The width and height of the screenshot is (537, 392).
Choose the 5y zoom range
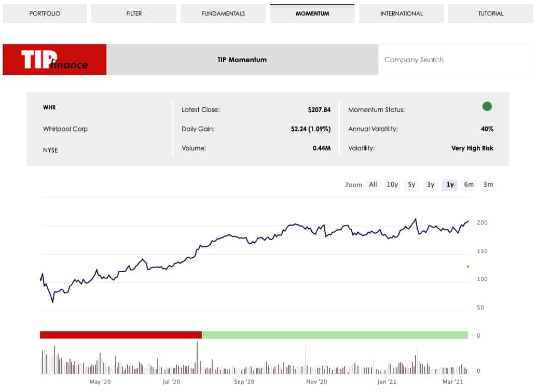[x=411, y=185]
